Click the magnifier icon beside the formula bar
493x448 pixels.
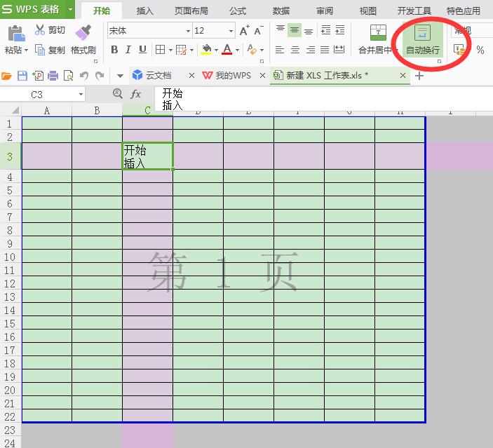[118, 93]
